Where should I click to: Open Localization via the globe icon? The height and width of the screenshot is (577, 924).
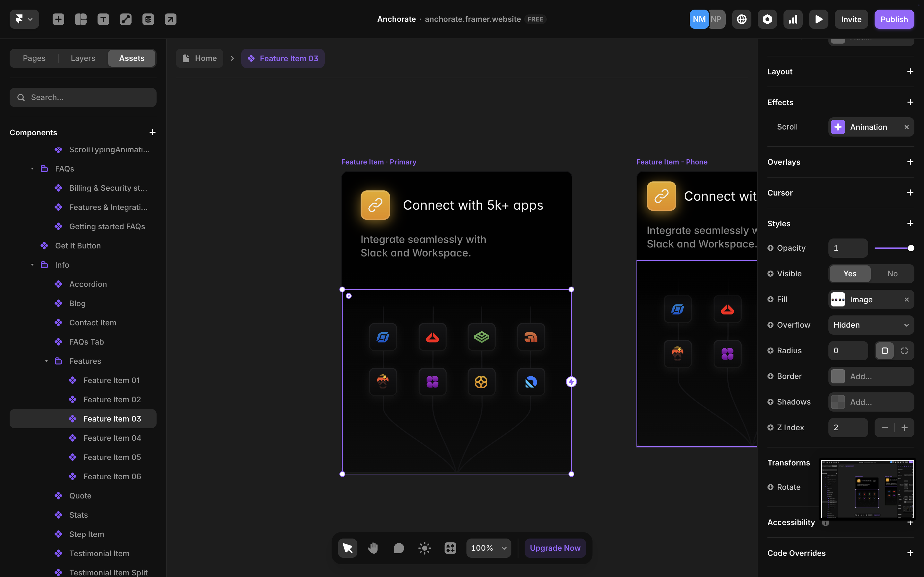pos(741,19)
